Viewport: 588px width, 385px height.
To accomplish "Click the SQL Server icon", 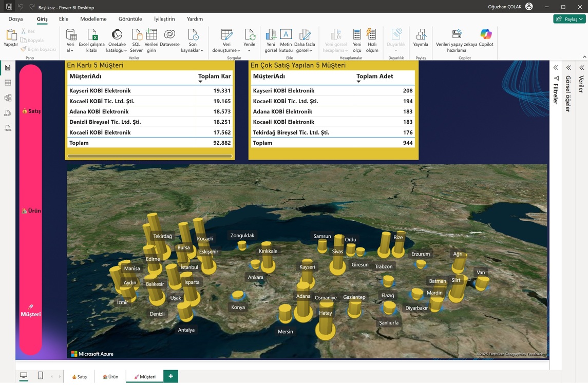I will [137, 35].
